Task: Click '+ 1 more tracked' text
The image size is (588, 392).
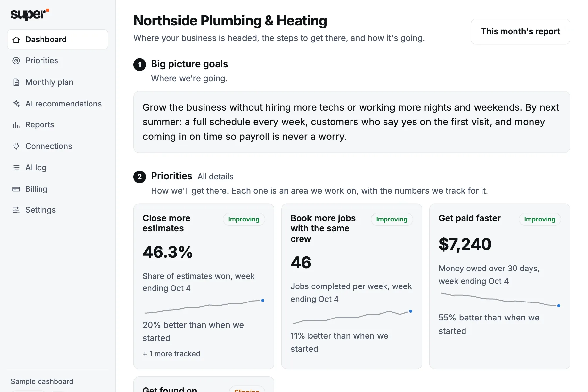Action: (171, 354)
